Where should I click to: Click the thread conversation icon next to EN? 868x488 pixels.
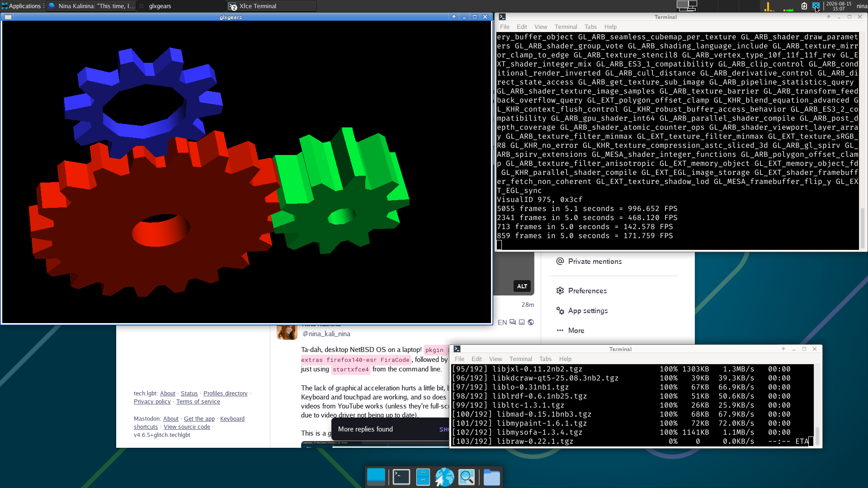point(513,322)
